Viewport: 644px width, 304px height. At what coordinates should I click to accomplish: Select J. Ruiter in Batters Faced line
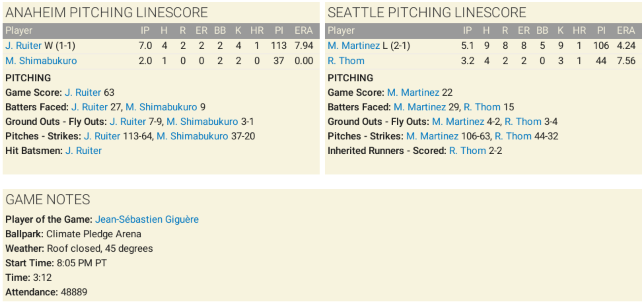(89, 107)
